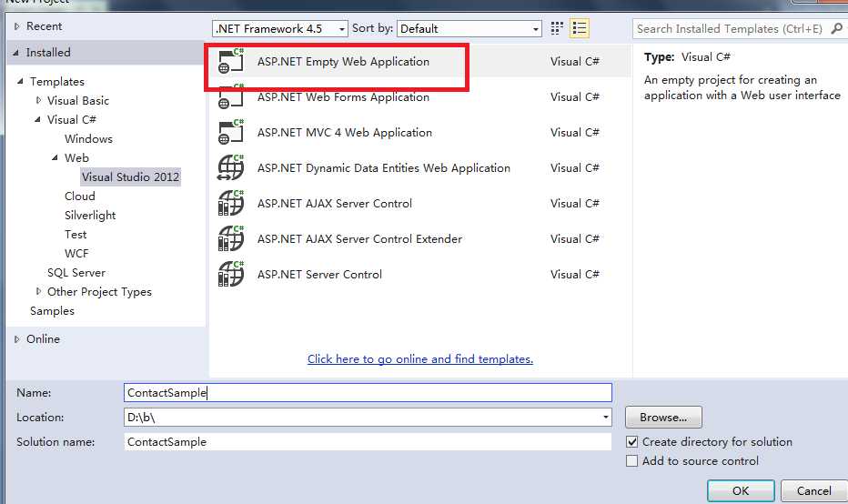Collapse the Templates tree node
848x504 pixels.
pos(20,81)
